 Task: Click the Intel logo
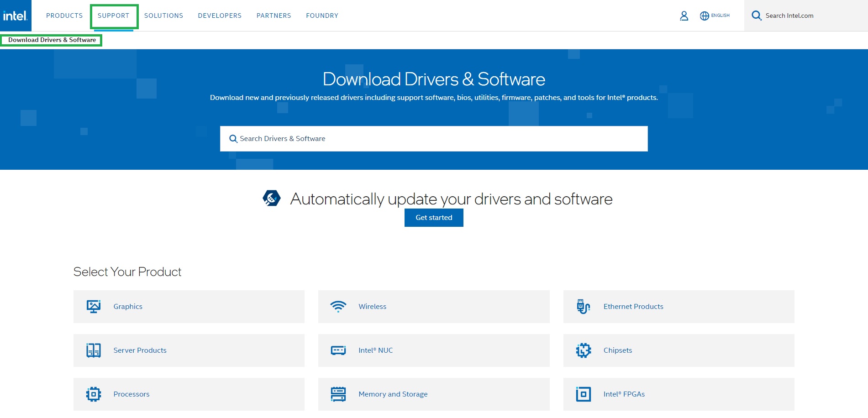(x=16, y=15)
